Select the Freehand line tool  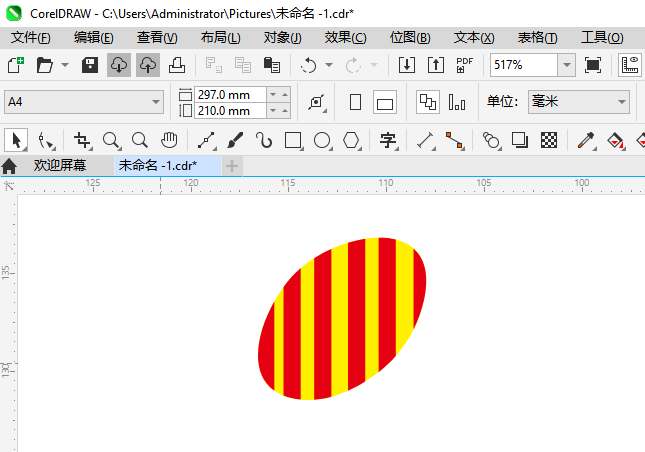(206, 141)
